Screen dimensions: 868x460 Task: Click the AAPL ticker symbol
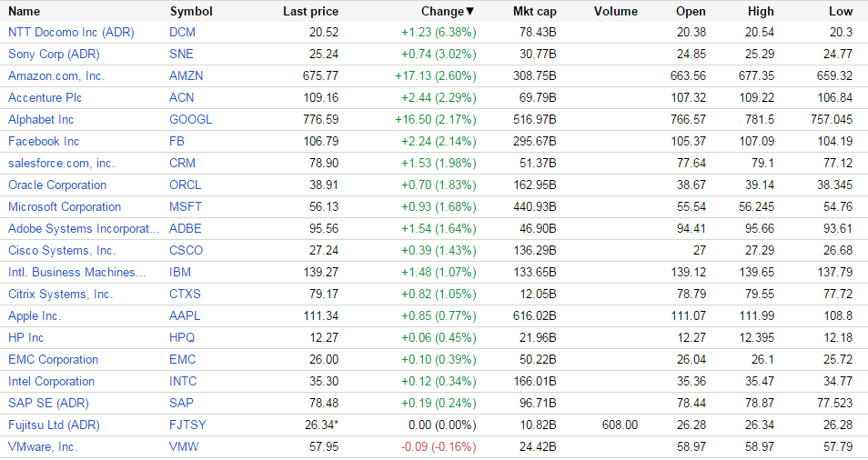pyautogui.click(x=185, y=316)
